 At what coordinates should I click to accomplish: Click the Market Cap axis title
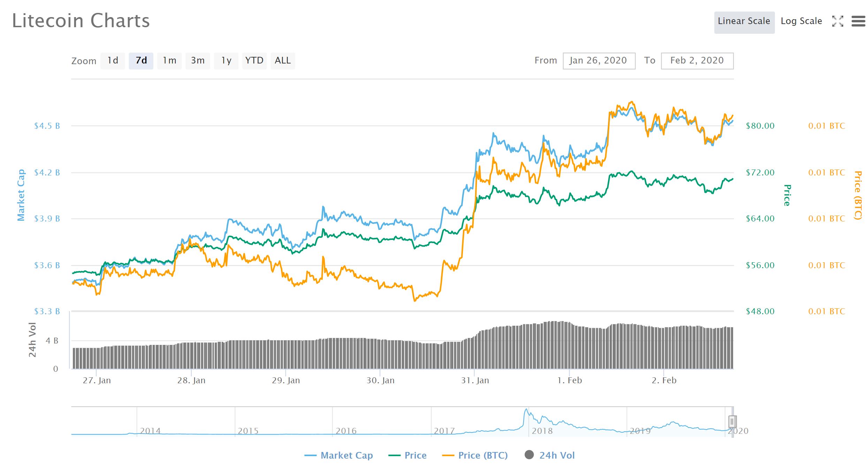[x=21, y=195]
